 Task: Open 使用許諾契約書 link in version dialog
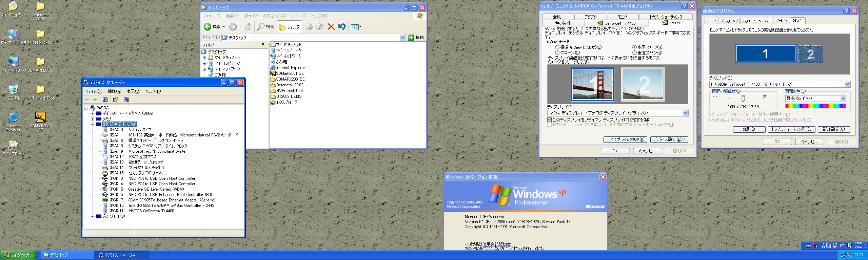[x=496, y=244]
